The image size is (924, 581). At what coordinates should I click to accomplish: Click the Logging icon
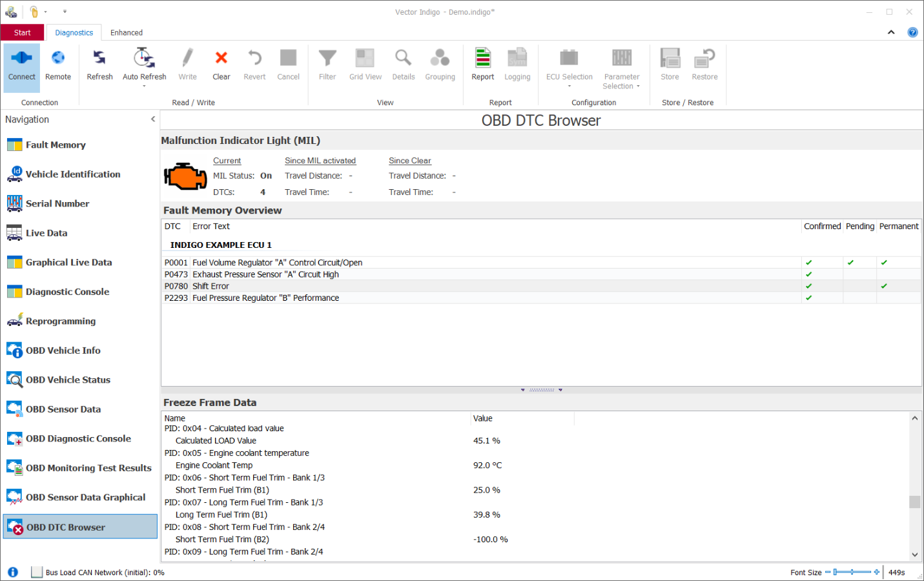517,58
